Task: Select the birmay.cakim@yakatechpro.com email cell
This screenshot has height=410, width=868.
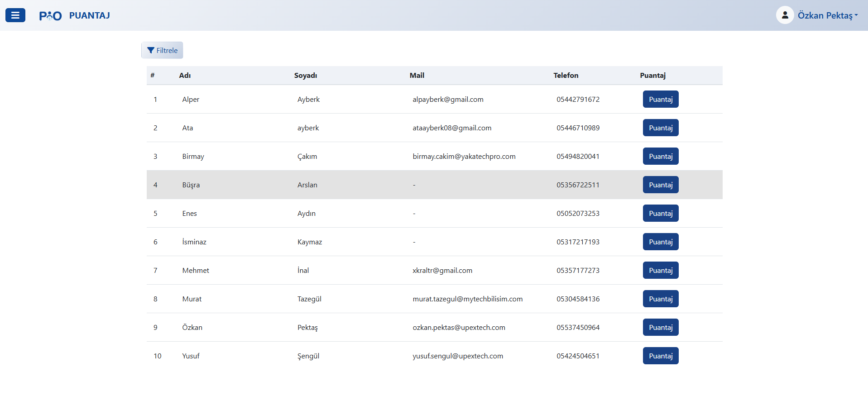Action: pyautogui.click(x=464, y=157)
